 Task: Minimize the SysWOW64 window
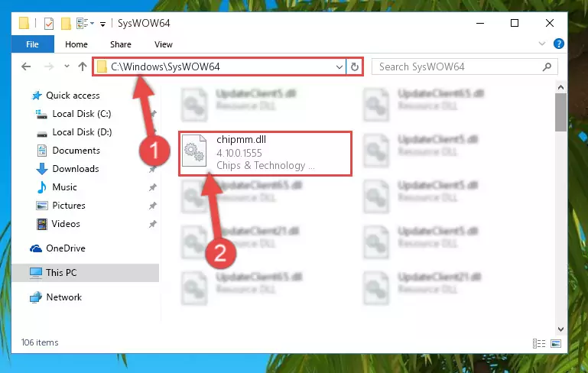[x=480, y=23]
